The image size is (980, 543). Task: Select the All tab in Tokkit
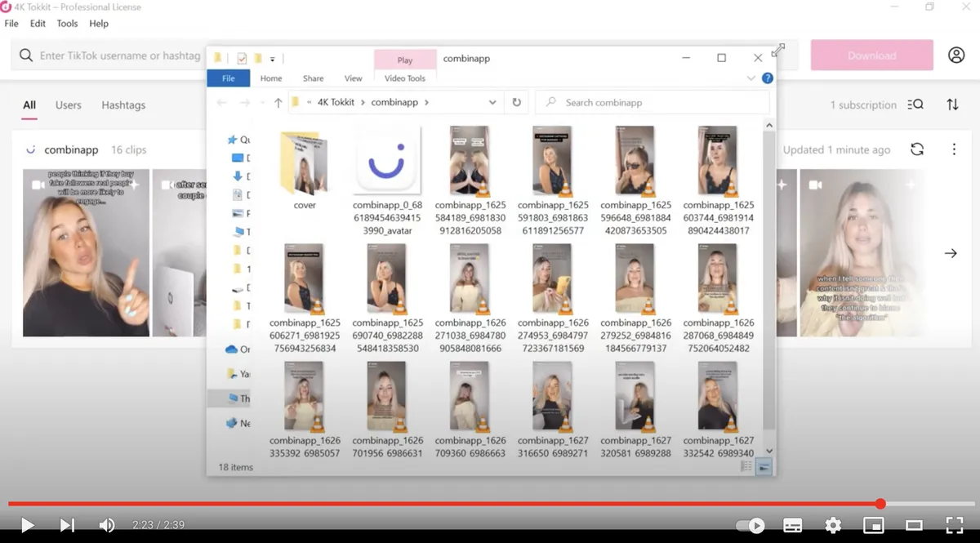(x=29, y=105)
